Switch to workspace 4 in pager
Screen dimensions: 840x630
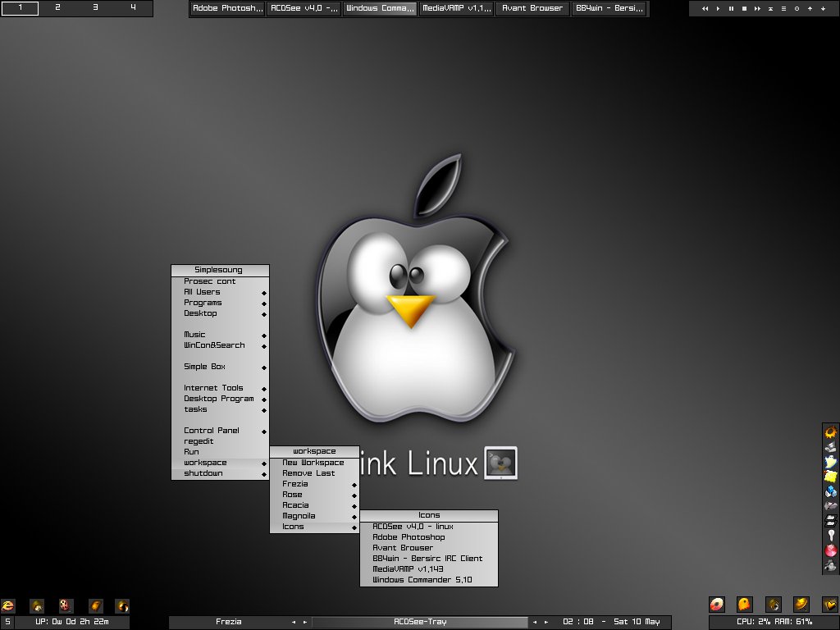click(x=133, y=7)
